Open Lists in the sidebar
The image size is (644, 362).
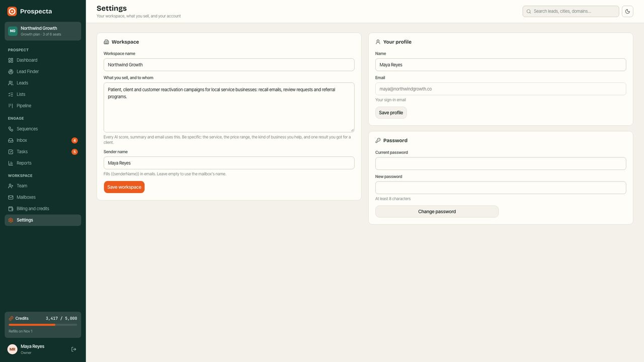point(43,95)
